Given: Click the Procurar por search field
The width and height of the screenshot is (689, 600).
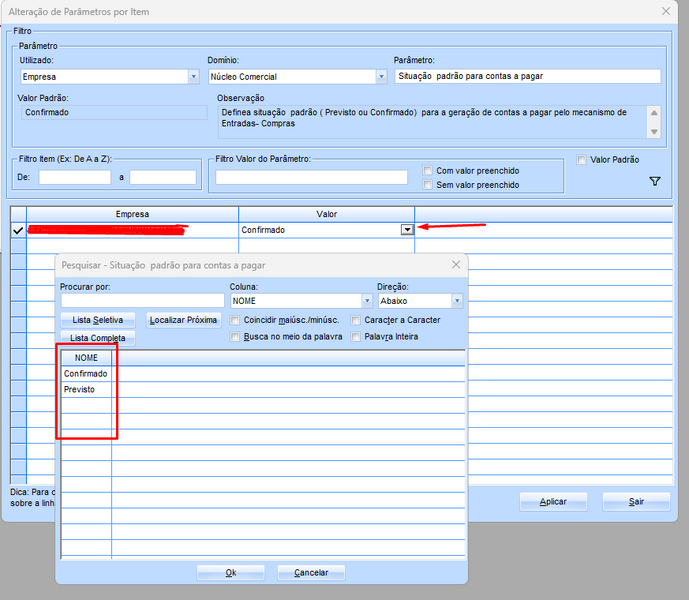Looking at the screenshot, I should point(142,301).
